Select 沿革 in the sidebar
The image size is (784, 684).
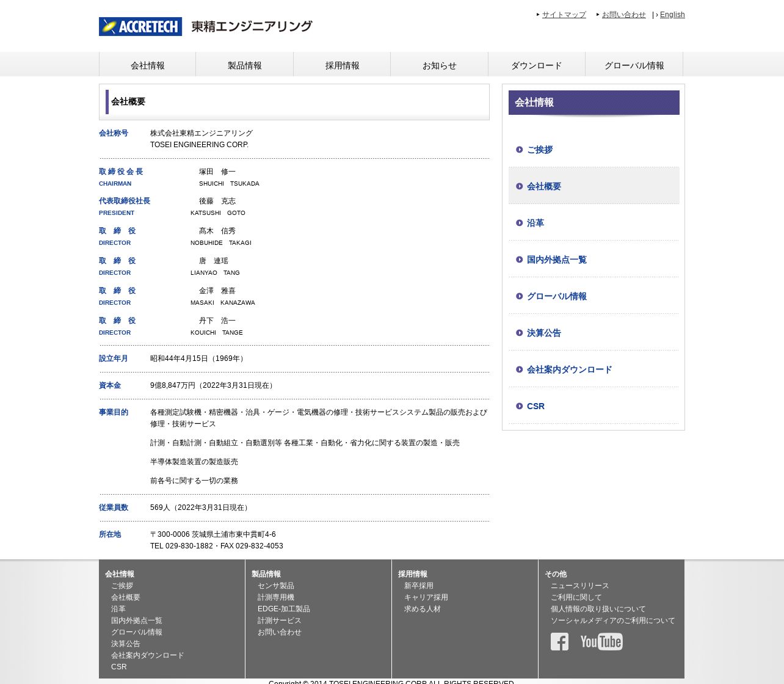click(593, 223)
